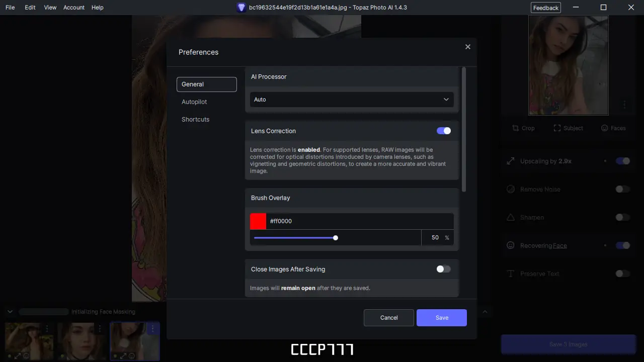Image resolution: width=644 pixels, height=362 pixels.
Task: Click the Upscaling arrows icon
Action: 511,161
